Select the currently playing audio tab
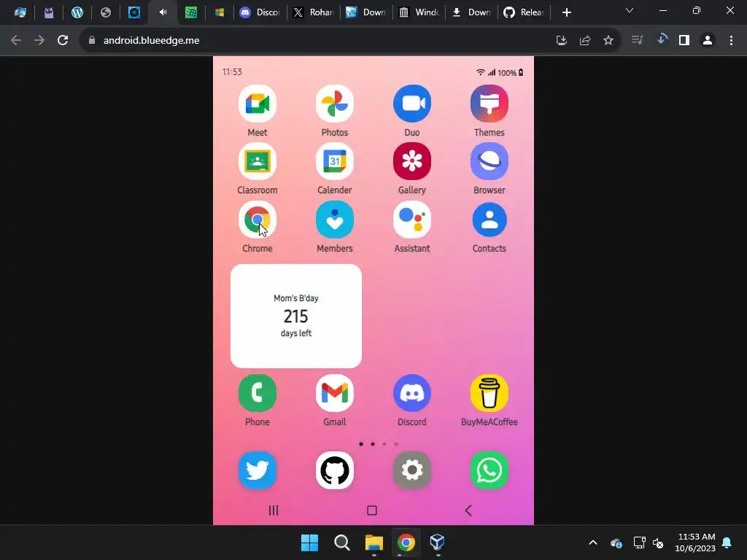Screen dimensions: 747x560 pyautogui.click(x=163, y=12)
